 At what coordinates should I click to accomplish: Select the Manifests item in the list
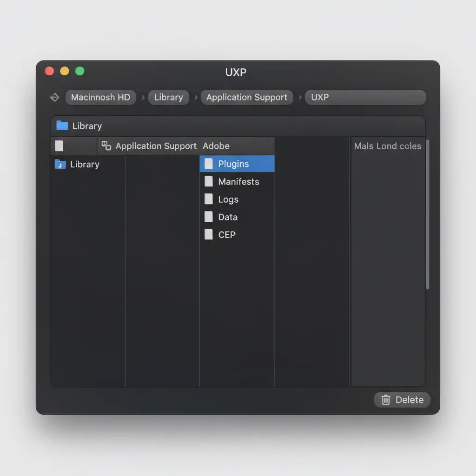pos(238,182)
